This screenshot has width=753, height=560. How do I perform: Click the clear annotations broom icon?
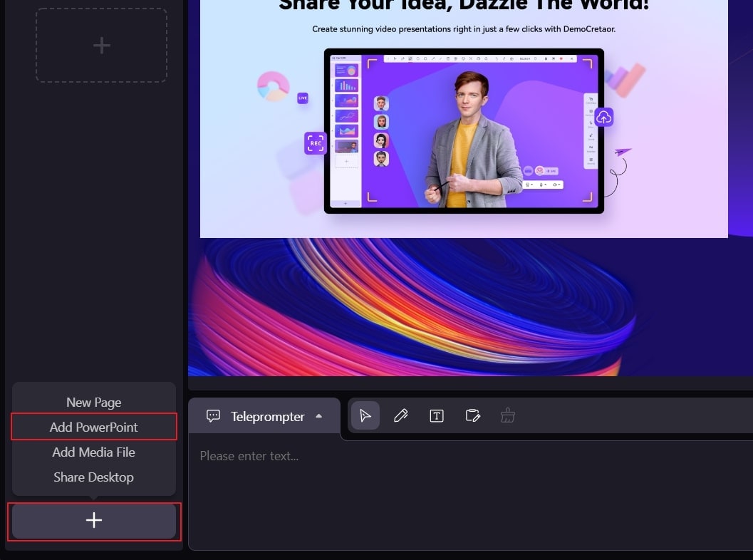(x=508, y=415)
